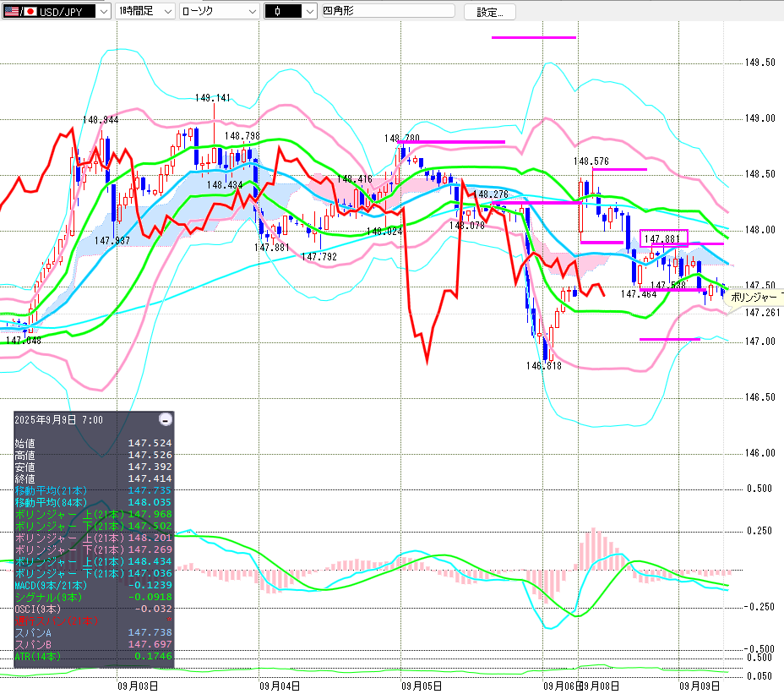Select the MACD(9本/21本) row
The width and height of the screenshot is (784, 694).
(94, 586)
